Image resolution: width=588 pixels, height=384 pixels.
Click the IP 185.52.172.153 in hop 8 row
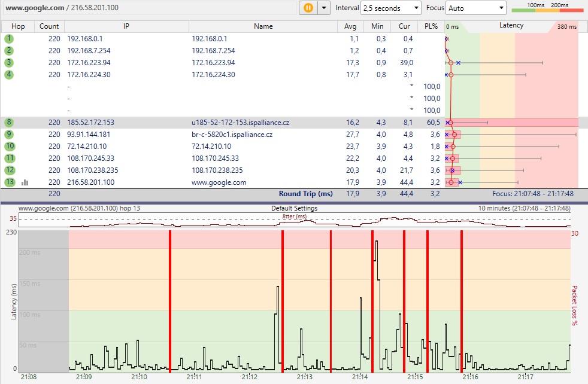click(x=90, y=123)
